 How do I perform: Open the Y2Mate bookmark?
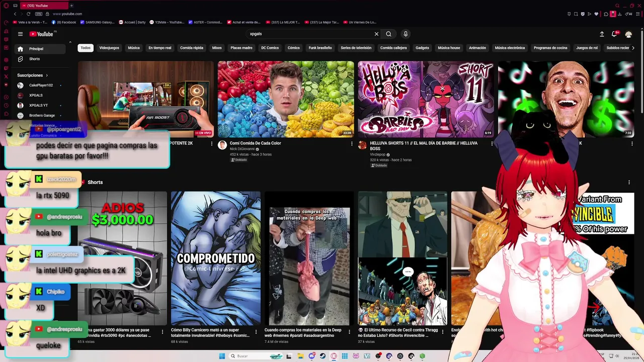click(x=167, y=22)
